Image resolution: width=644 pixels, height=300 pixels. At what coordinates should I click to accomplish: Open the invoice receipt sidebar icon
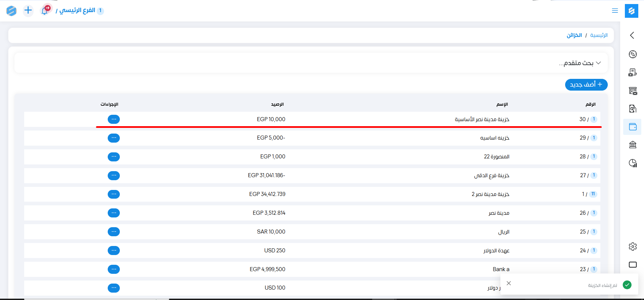tap(633, 109)
